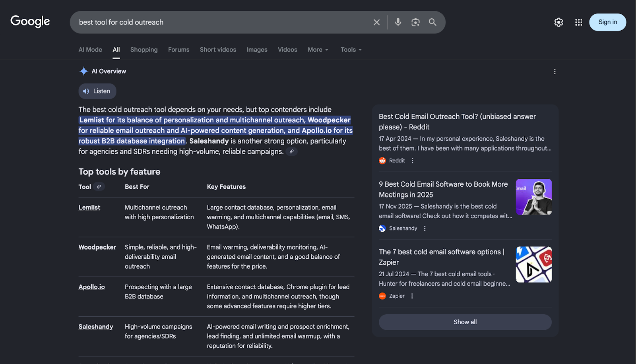This screenshot has width=636, height=364.
Task: Click the Zapier article thumbnail
Action: point(533,264)
